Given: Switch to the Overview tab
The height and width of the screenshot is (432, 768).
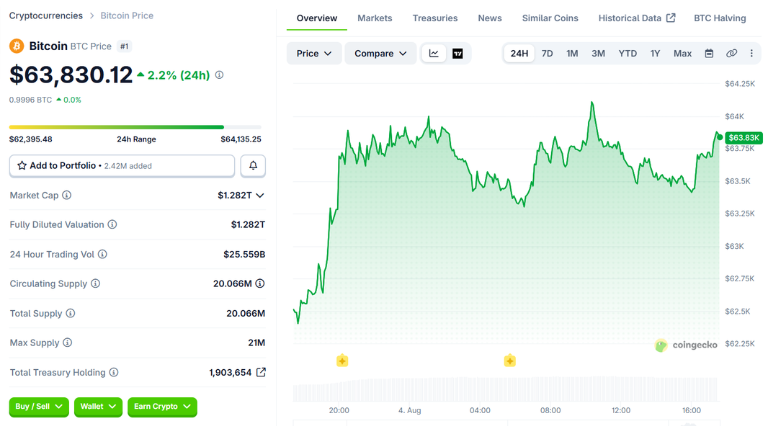Looking at the screenshot, I should [317, 18].
